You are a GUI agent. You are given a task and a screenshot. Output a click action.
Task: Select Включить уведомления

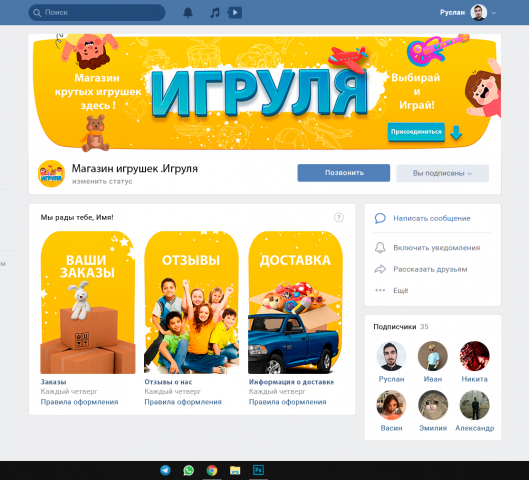click(437, 248)
